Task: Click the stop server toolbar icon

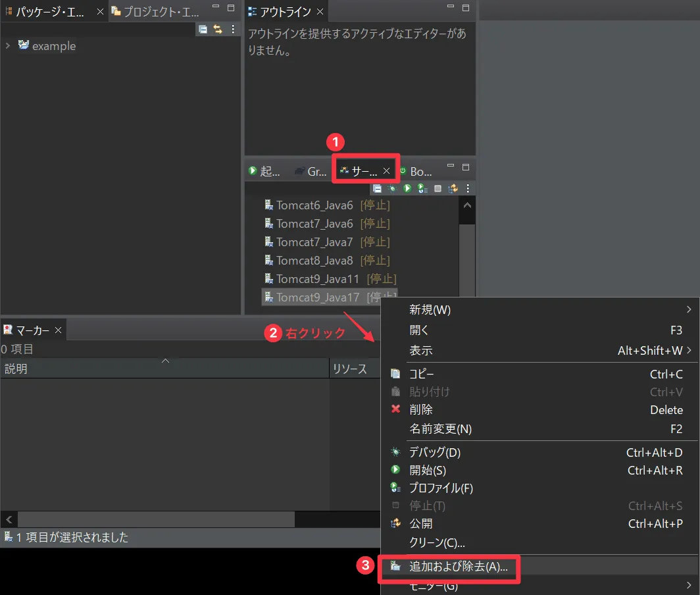Action: 438,188
